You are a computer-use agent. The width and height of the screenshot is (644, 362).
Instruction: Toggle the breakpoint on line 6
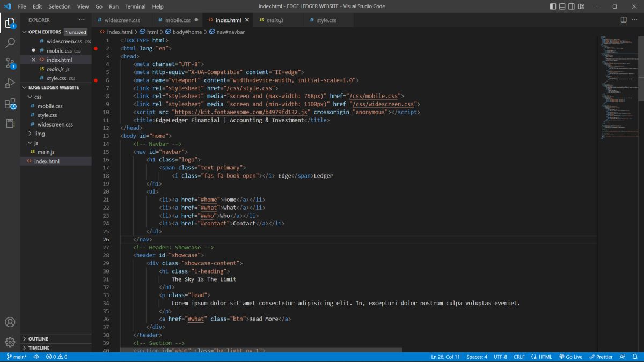[96, 80]
